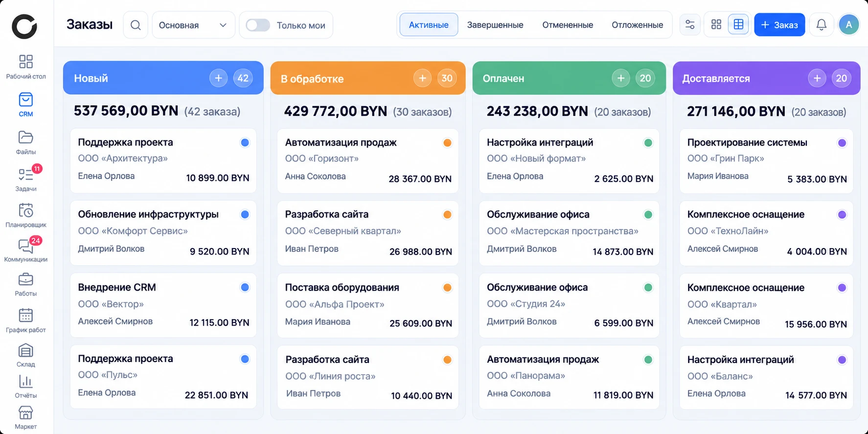Screen dimensions: 868x434
Task: Add order in the Новый column
Action: [218, 78]
